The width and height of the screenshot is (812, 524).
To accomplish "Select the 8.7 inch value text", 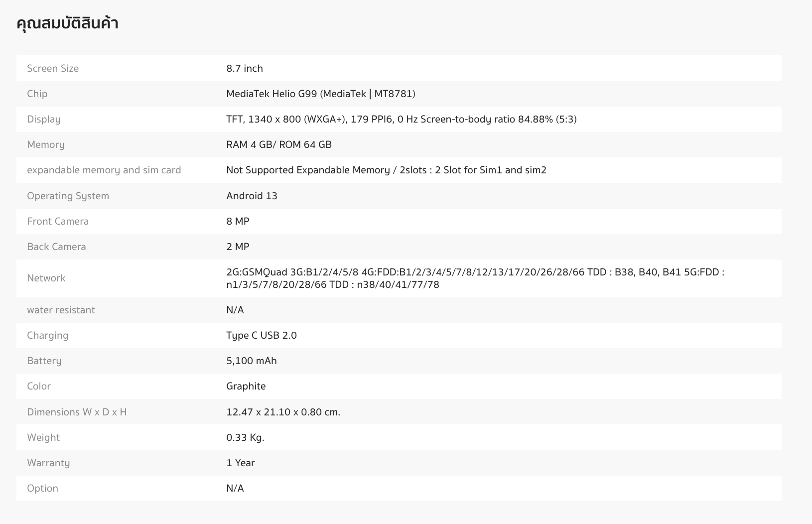I will point(244,68).
